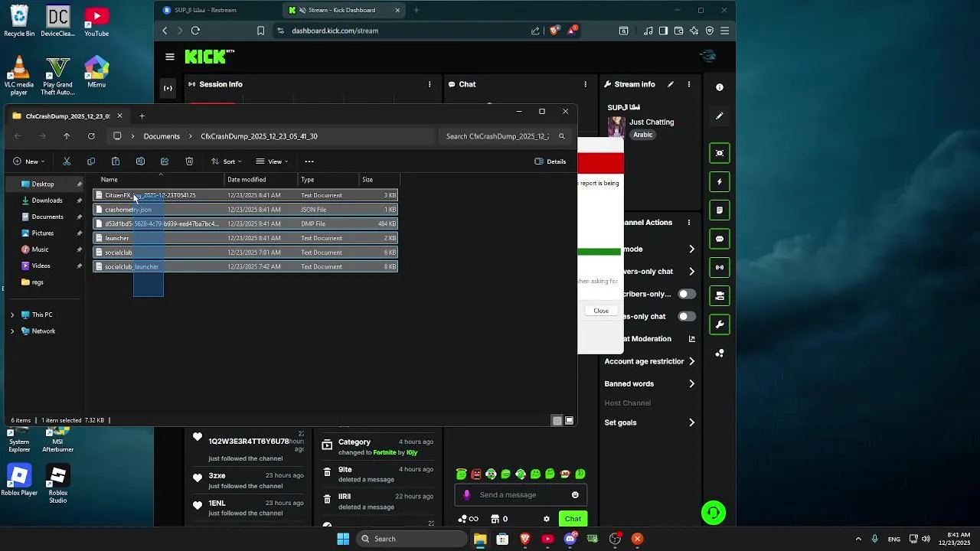Click the lightning bolt sidebar widget icon
The width and height of the screenshot is (980, 551).
pyautogui.click(x=720, y=182)
